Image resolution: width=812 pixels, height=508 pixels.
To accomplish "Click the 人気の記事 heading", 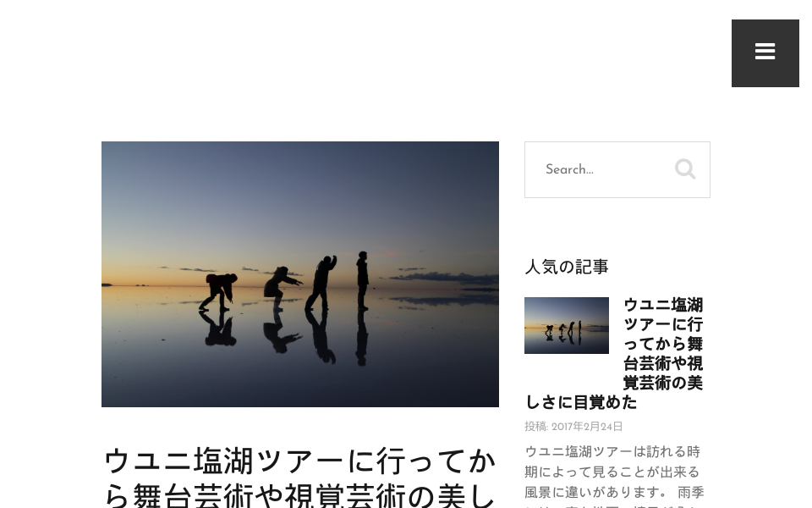I will pos(567,267).
